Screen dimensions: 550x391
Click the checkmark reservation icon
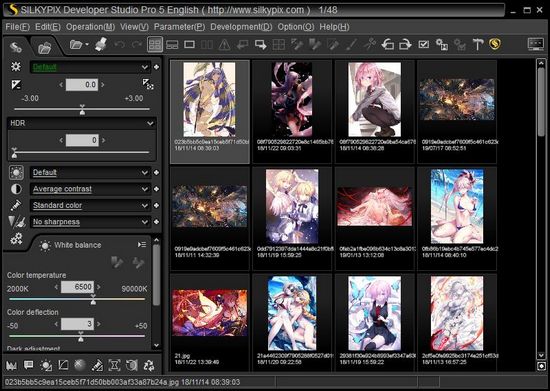click(423, 44)
